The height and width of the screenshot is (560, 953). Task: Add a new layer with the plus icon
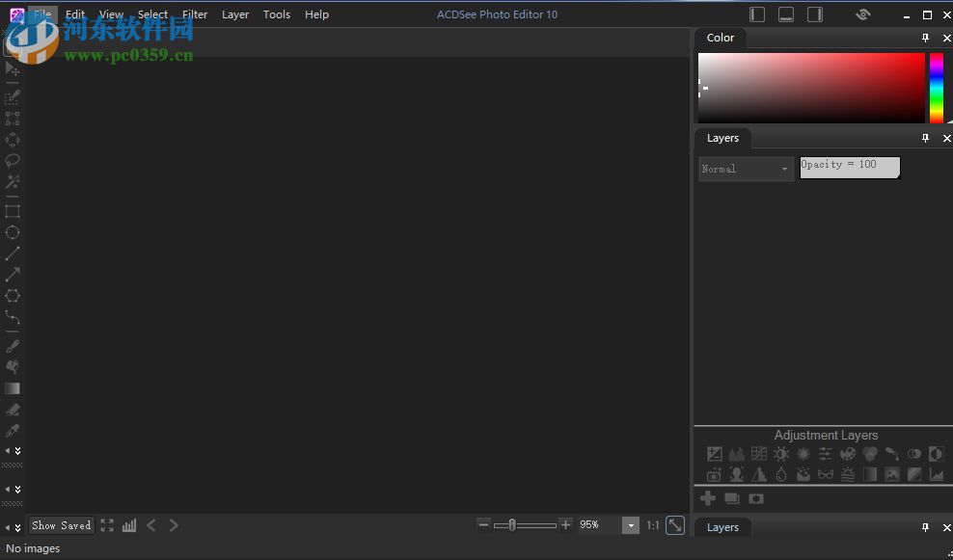tap(708, 498)
